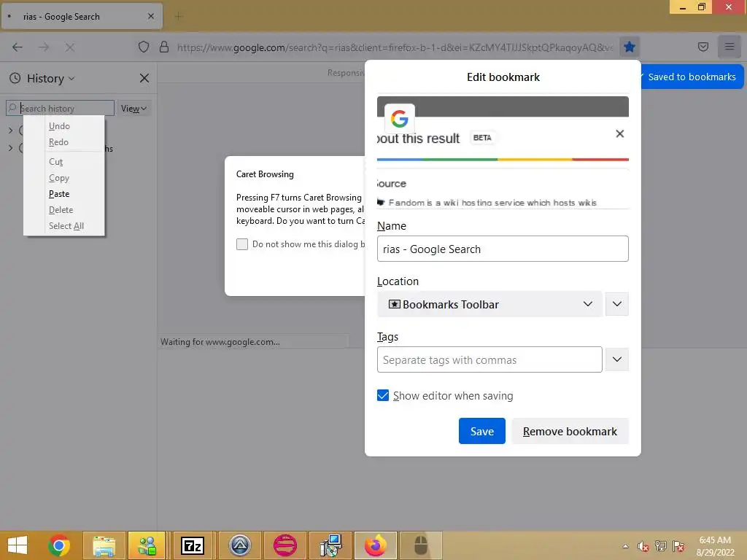747x560 pixels.
Task: Open the red circular taskbar app icon
Action: click(x=285, y=545)
